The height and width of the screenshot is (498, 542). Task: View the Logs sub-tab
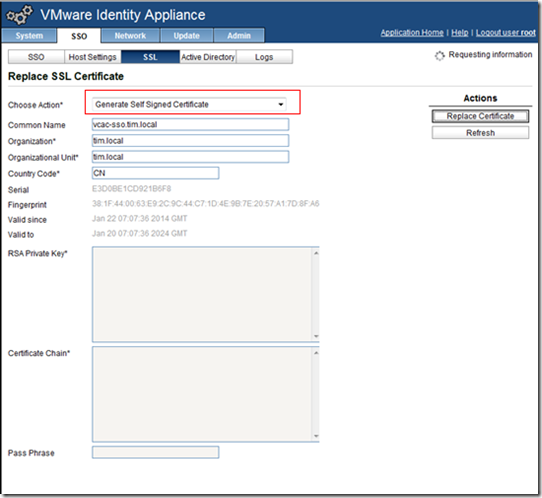point(264,57)
